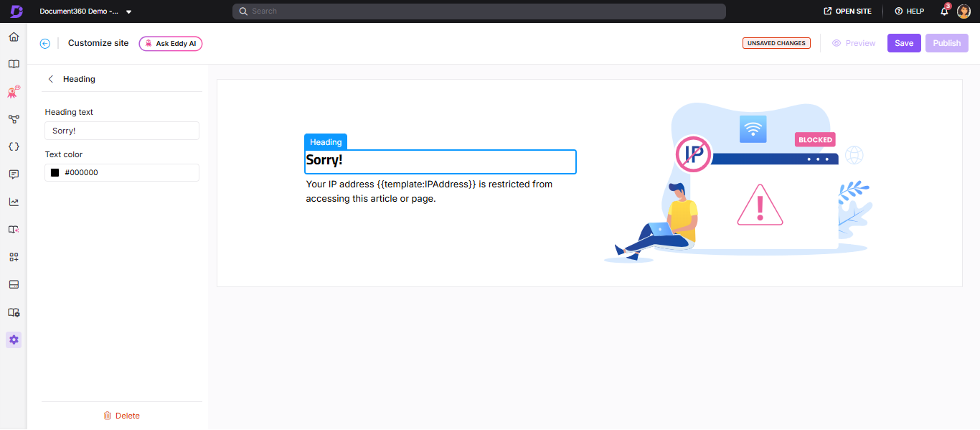This screenshot has height=430, width=980.
Task: Select the IP address restricted paragraph
Action: pyautogui.click(x=429, y=192)
